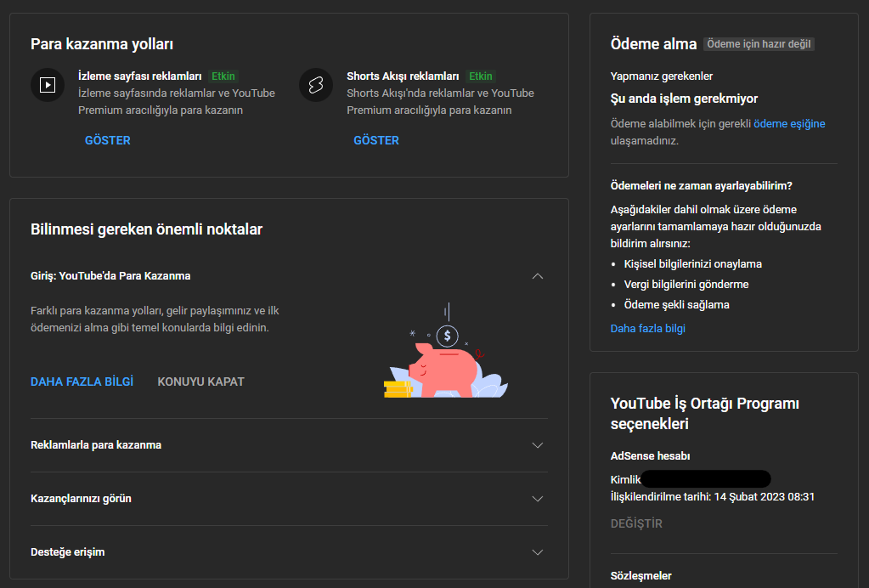Click Kişisel bilgilerinizi onaylama bullet

[x=693, y=263]
